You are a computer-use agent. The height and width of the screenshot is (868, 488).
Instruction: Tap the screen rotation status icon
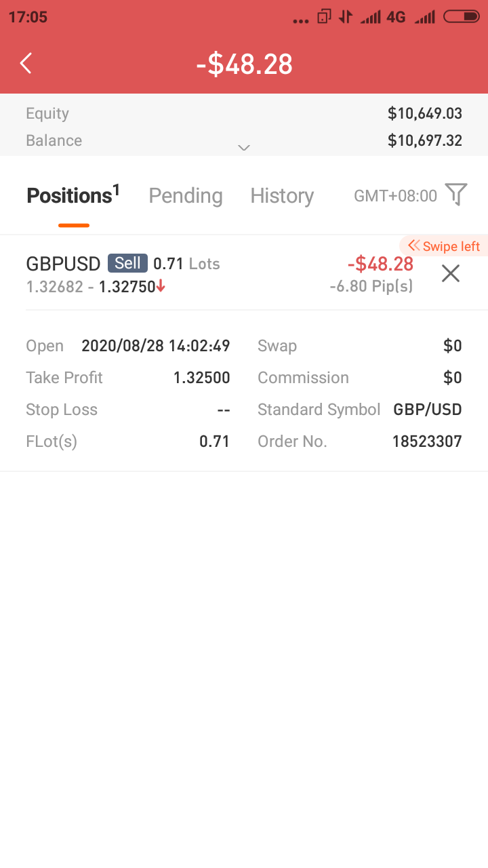coord(325,17)
